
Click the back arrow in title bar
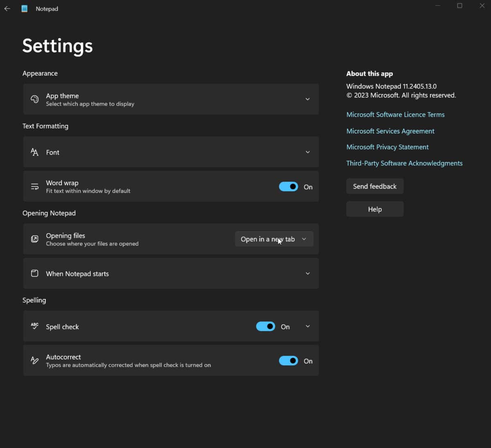(7, 9)
